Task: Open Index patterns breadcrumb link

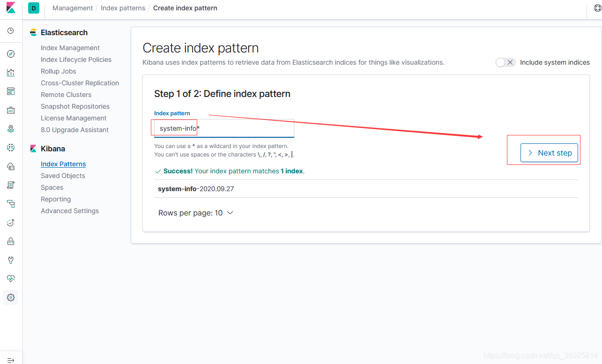Action: click(x=123, y=8)
